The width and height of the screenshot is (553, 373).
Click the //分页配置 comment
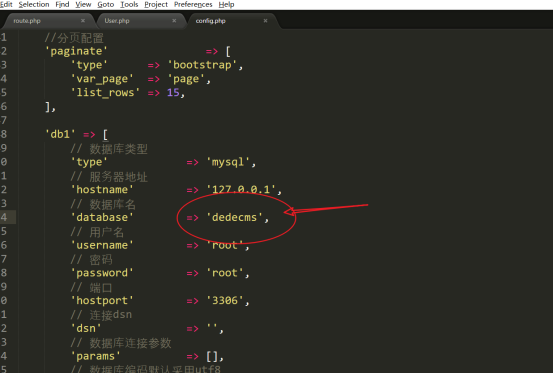(x=74, y=38)
